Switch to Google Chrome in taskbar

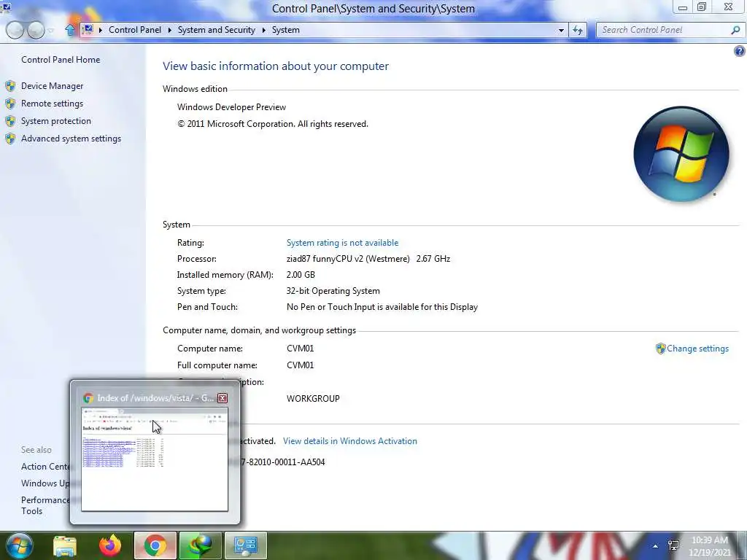[x=155, y=545]
